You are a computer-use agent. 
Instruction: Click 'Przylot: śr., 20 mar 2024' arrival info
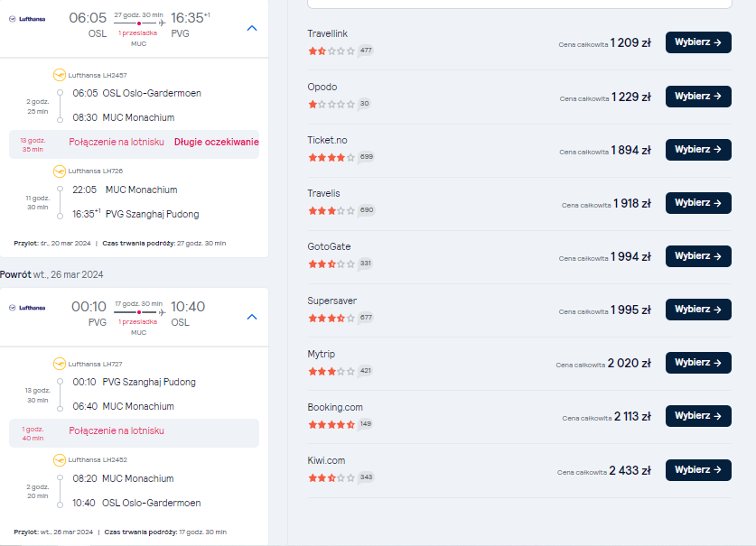click(52, 244)
